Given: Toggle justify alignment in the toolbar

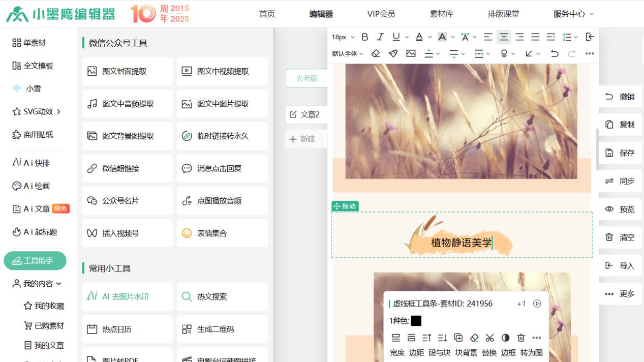Looking at the screenshot, I should point(535,37).
